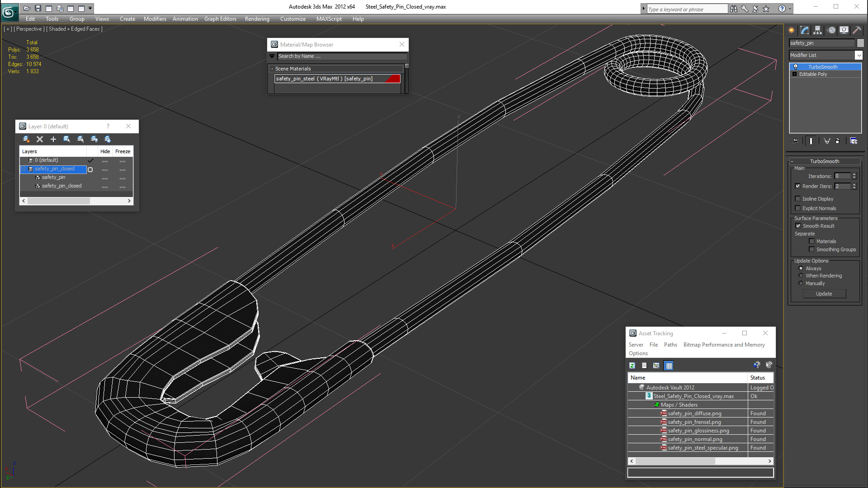Screen dimensions: 868x488
Task: Open the Utilities hammer panel tab
Action: pyautogui.click(x=857, y=30)
